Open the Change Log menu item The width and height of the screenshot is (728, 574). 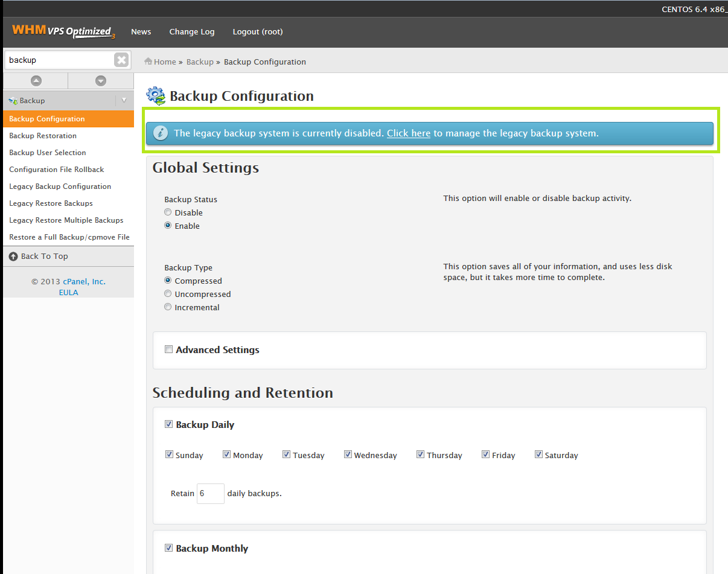192,32
